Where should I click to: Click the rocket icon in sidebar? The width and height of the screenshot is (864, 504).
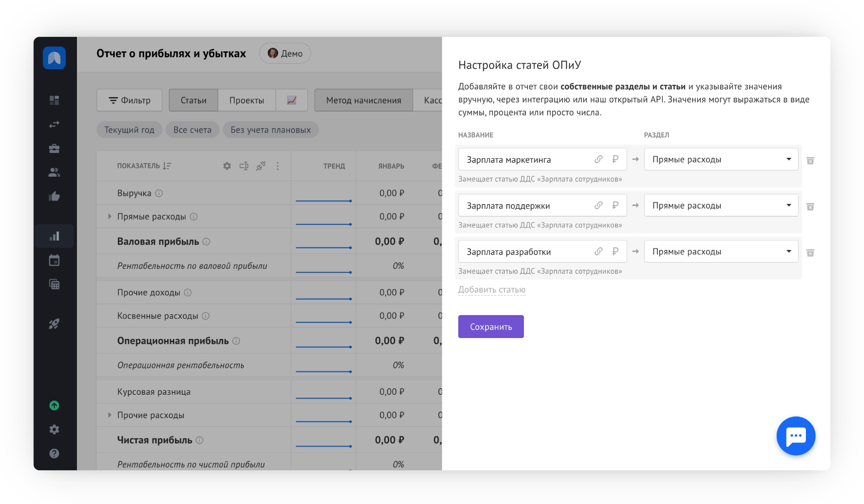[x=54, y=324]
